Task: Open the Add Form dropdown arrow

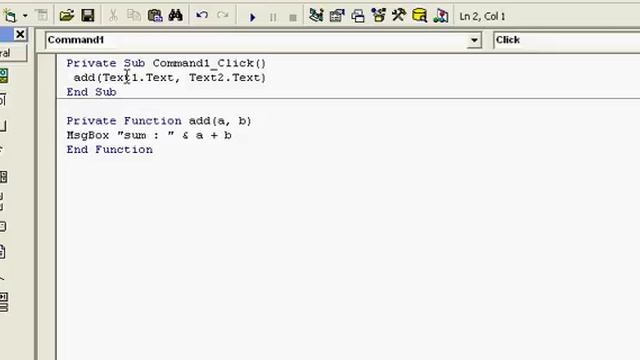Action: pos(25,16)
